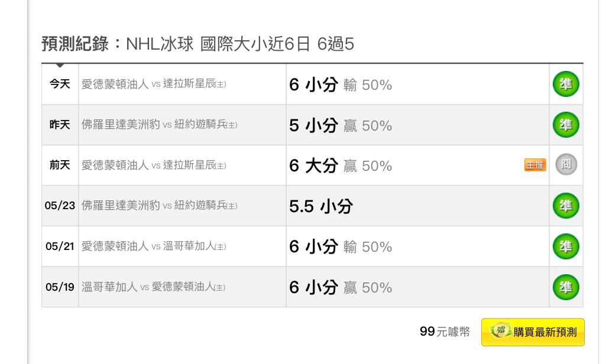The height and width of the screenshot is (364, 606).
Task: Click the green 準 badge for 05/21
Action: coord(566,246)
